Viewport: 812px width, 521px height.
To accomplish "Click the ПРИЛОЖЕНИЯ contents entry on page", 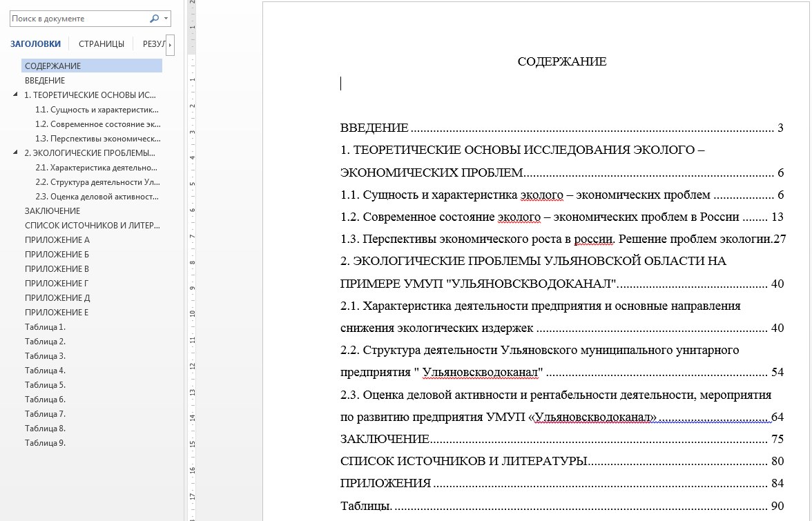I will (562, 483).
